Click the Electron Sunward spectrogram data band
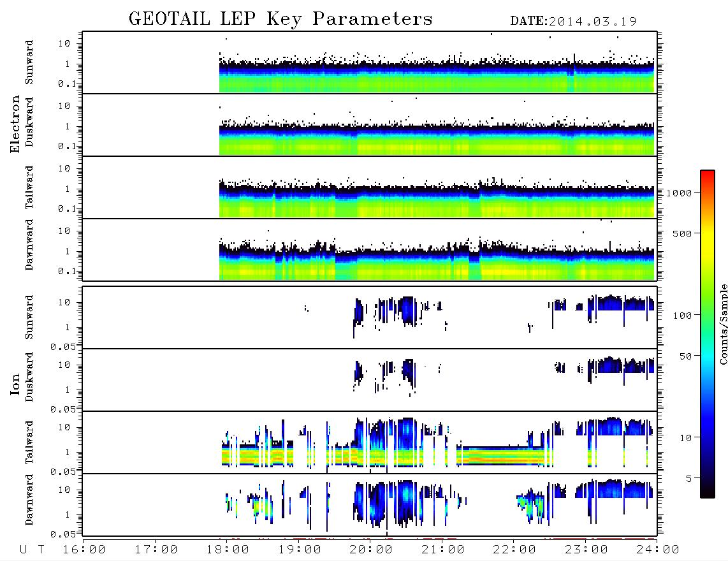The height and width of the screenshot is (561, 728). point(437,76)
